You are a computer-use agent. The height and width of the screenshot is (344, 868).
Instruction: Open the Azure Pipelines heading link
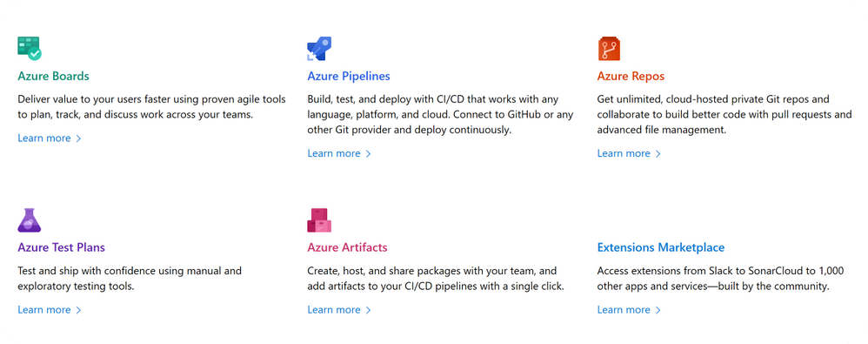349,76
